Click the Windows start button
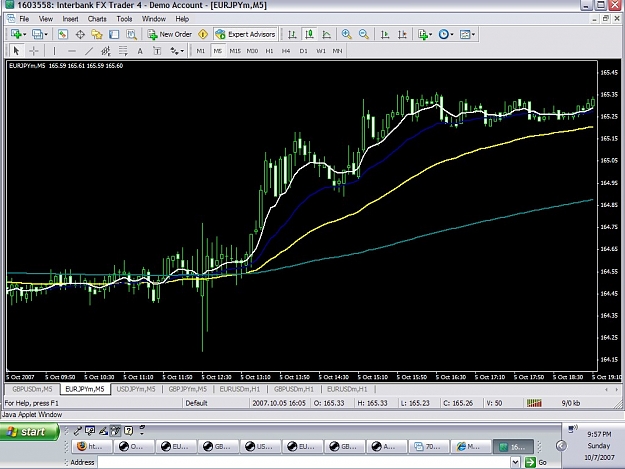This screenshot has height=469, width=625. (x=29, y=432)
